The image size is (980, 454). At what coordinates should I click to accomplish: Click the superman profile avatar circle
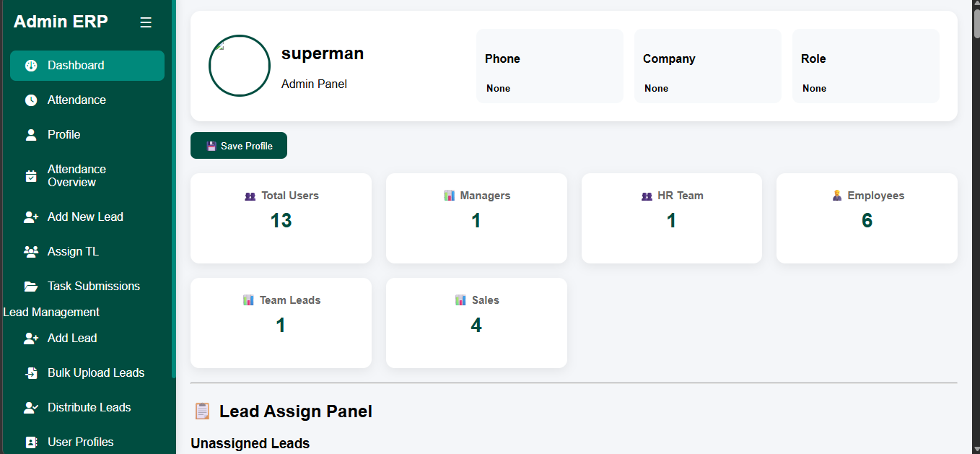240,66
